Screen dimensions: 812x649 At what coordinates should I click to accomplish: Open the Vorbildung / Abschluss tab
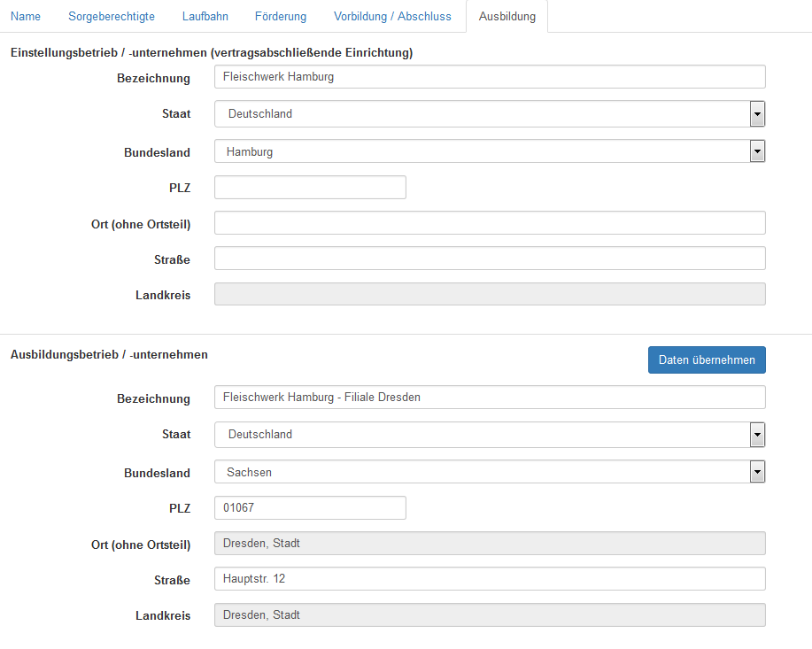pyautogui.click(x=392, y=16)
